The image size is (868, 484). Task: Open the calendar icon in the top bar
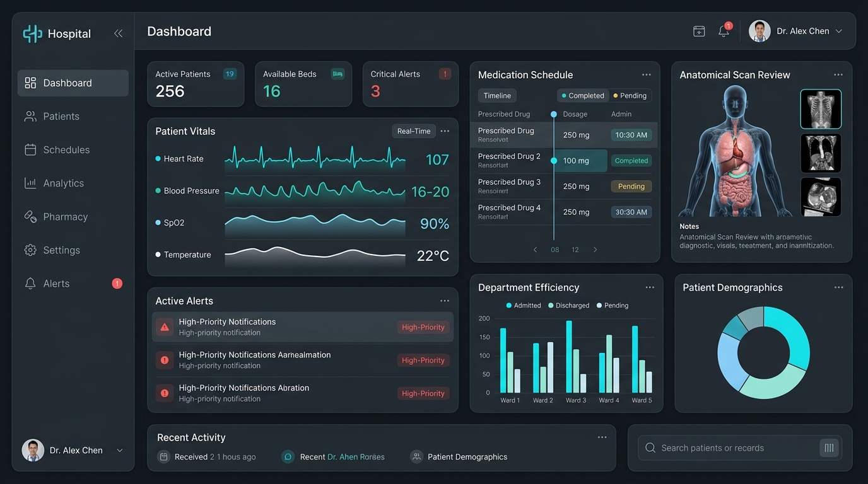pos(699,32)
